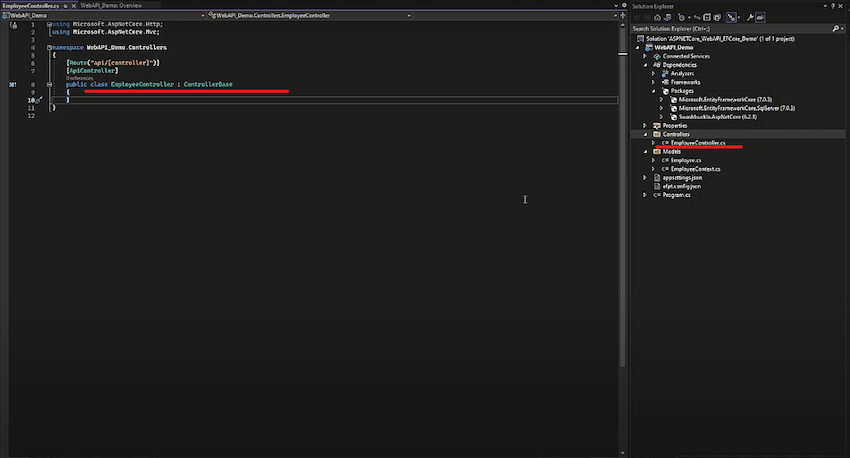Select EmployeeContext.cs in the tree
The height and width of the screenshot is (458, 850).
[x=696, y=169]
